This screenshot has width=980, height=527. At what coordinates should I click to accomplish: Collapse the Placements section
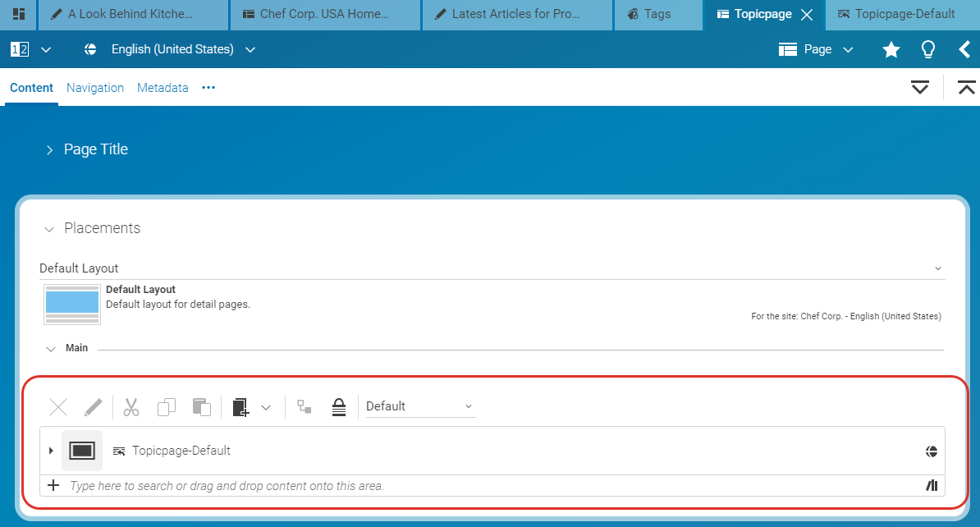point(49,228)
